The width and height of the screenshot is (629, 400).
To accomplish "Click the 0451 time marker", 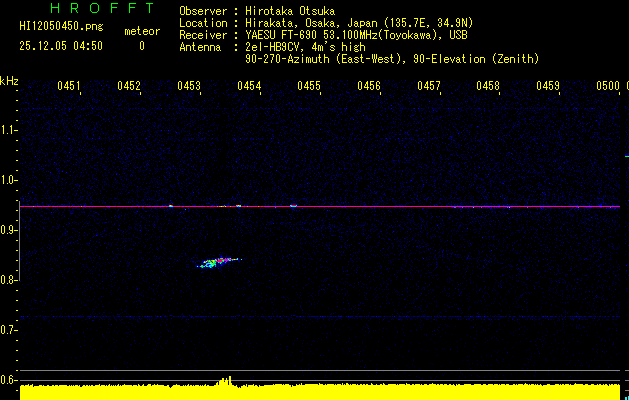I will tap(69, 87).
